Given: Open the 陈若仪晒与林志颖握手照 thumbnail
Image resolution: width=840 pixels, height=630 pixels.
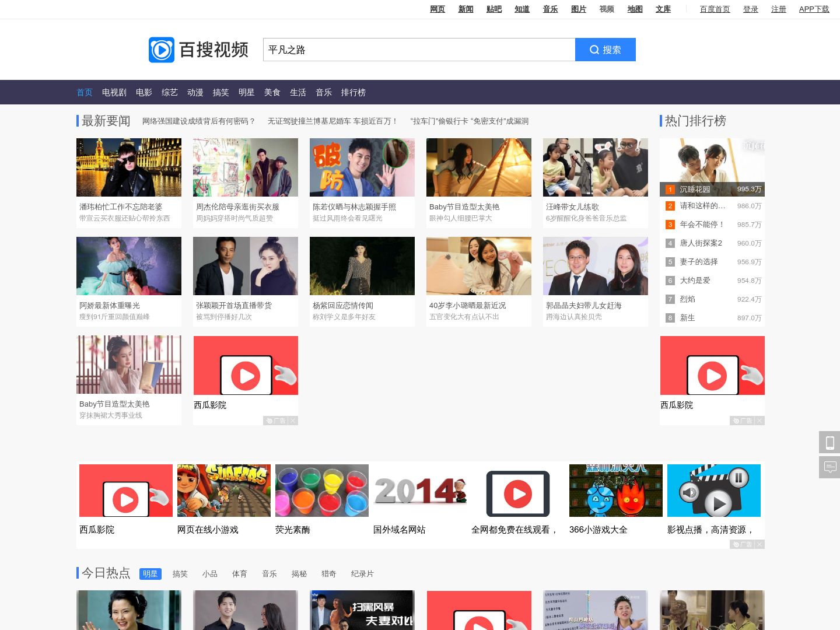Looking at the screenshot, I should point(362,167).
